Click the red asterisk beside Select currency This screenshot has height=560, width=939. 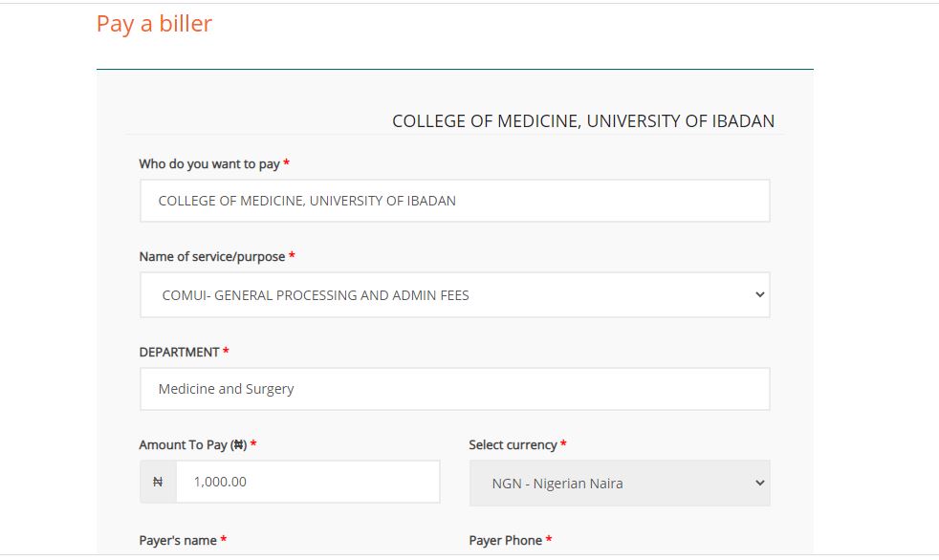point(563,445)
